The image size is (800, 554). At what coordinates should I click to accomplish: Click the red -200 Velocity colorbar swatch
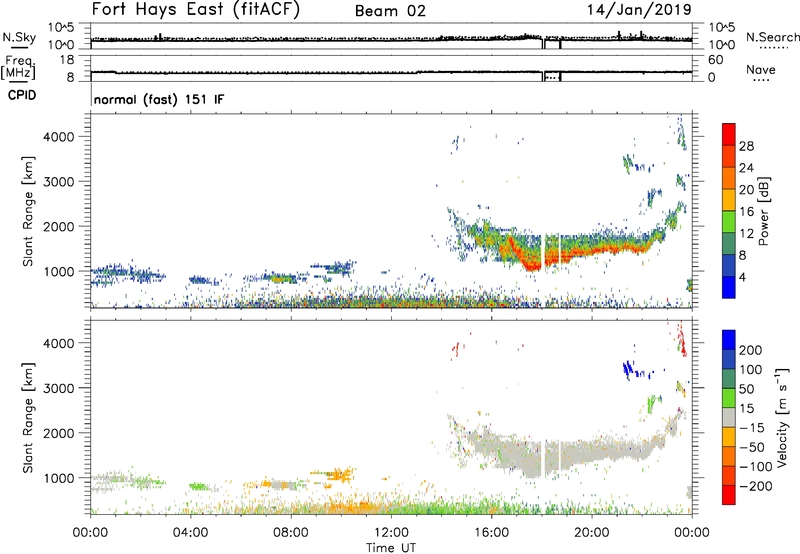(x=729, y=495)
